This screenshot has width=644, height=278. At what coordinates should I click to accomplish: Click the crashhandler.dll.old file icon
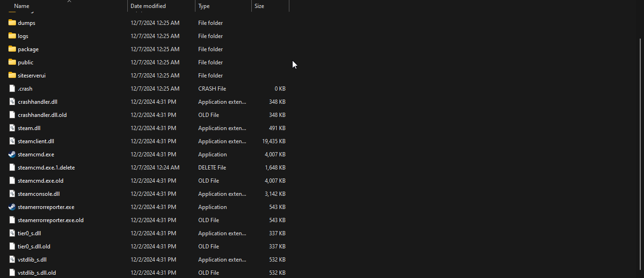12,115
